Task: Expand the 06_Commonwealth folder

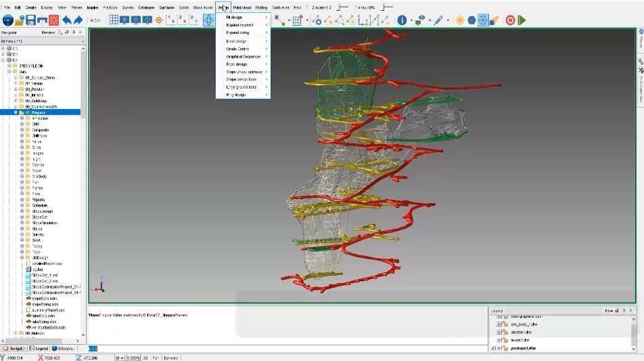Action: 16,106
